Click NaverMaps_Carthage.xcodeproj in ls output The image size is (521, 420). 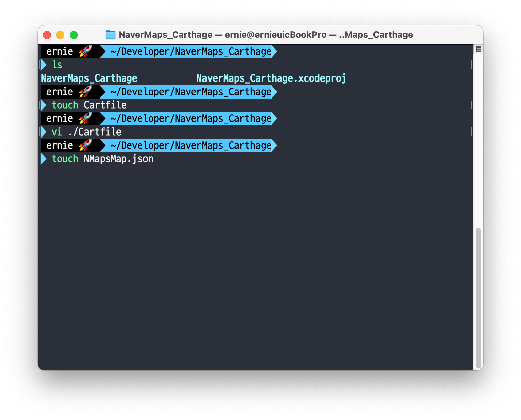(x=271, y=78)
